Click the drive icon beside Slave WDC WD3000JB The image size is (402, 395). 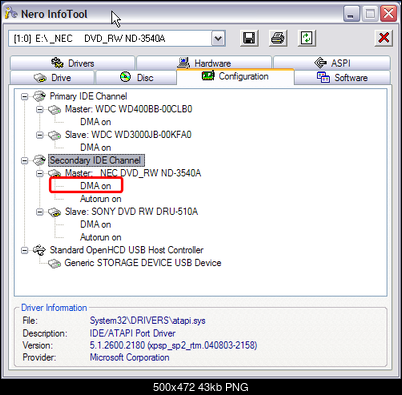click(54, 135)
